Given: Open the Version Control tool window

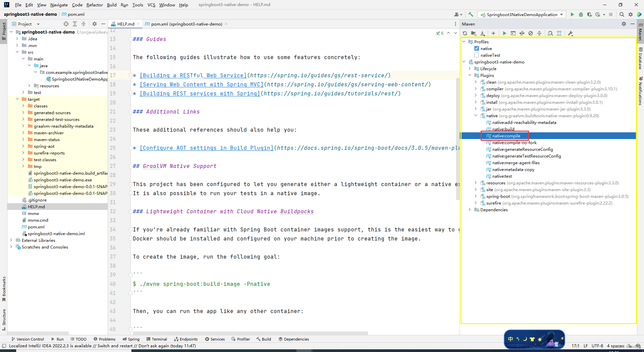Looking at the screenshot, I should [28, 339].
